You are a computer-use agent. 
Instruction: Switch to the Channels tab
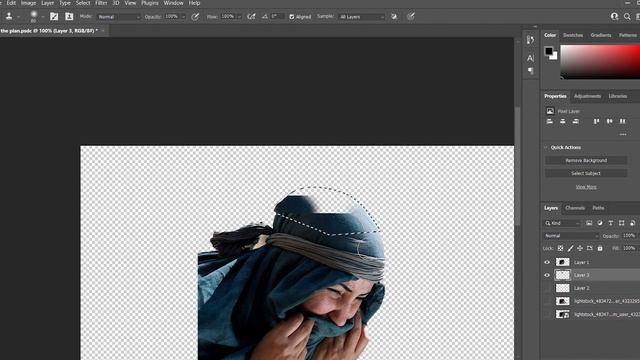[x=575, y=208]
